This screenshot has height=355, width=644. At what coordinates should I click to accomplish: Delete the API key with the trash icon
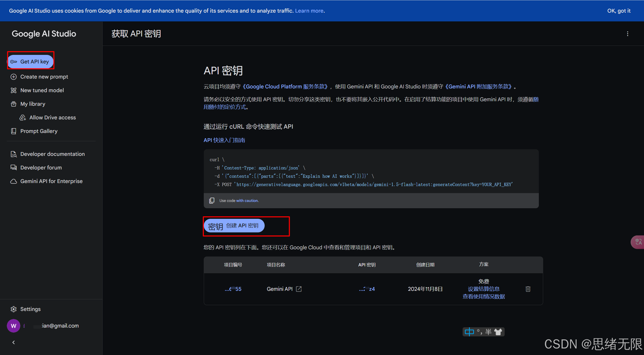(x=528, y=289)
